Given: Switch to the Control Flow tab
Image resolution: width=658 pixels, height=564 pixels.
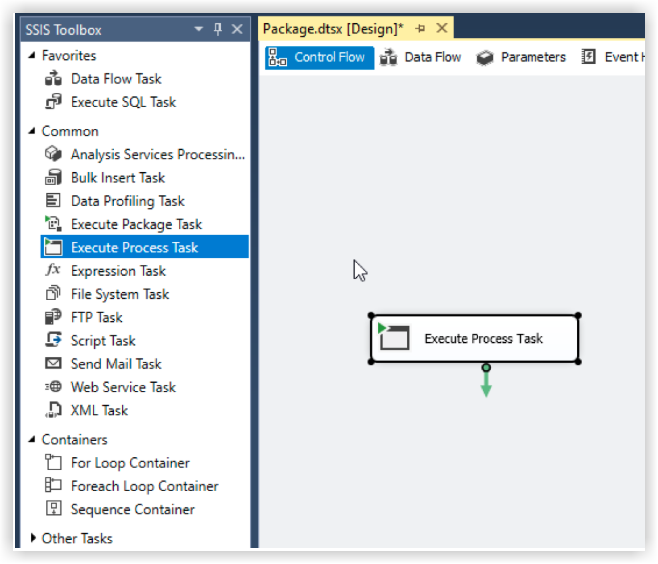Looking at the screenshot, I should pyautogui.click(x=319, y=57).
